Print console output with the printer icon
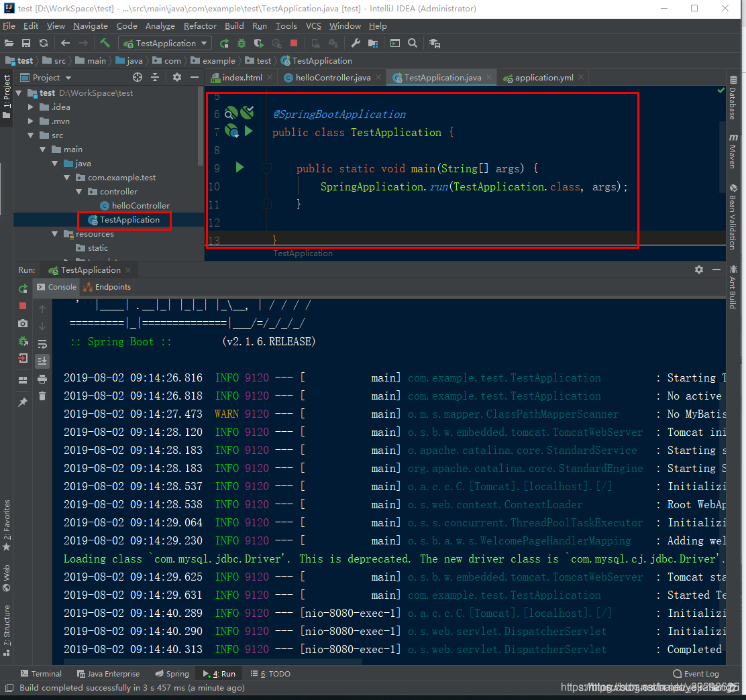Image resolution: width=746 pixels, height=700 pixels. click(x=42, y=379)
